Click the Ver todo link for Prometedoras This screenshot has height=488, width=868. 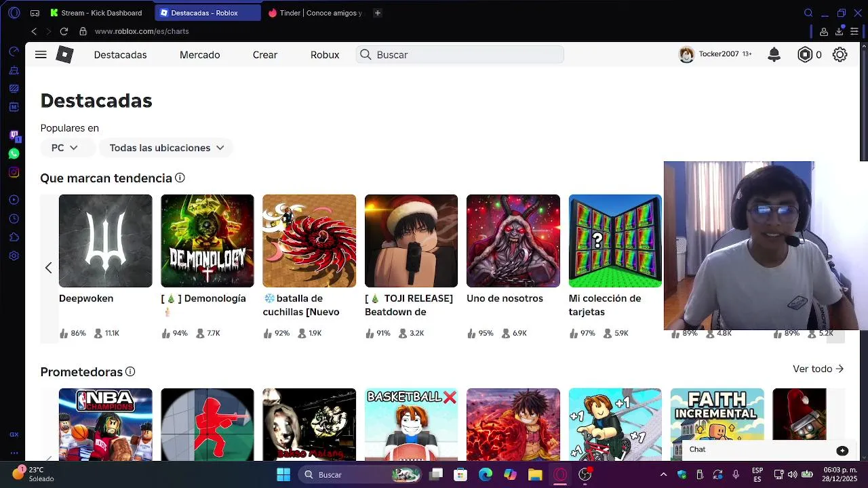(818, 369)
